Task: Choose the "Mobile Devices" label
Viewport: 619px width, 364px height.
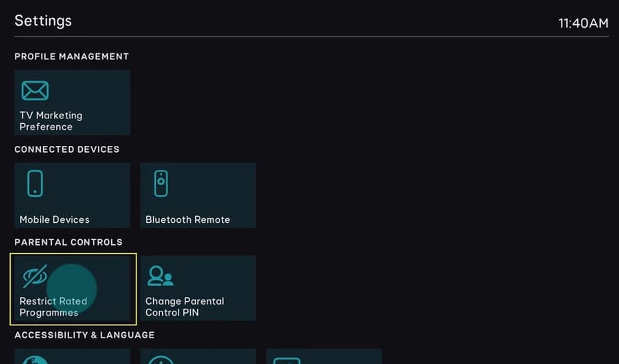Action: 54,219
